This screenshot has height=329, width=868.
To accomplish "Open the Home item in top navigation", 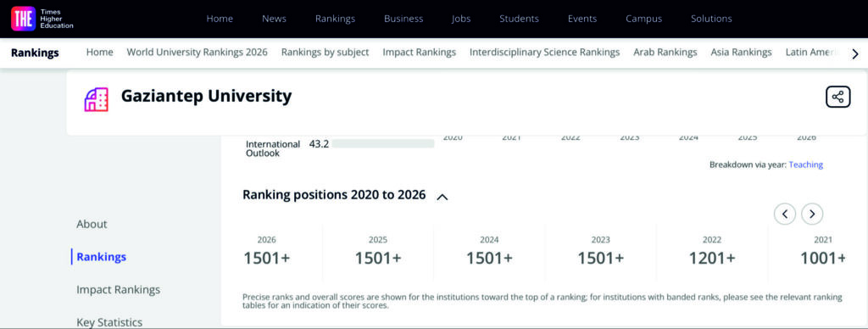I will point(220,19).
